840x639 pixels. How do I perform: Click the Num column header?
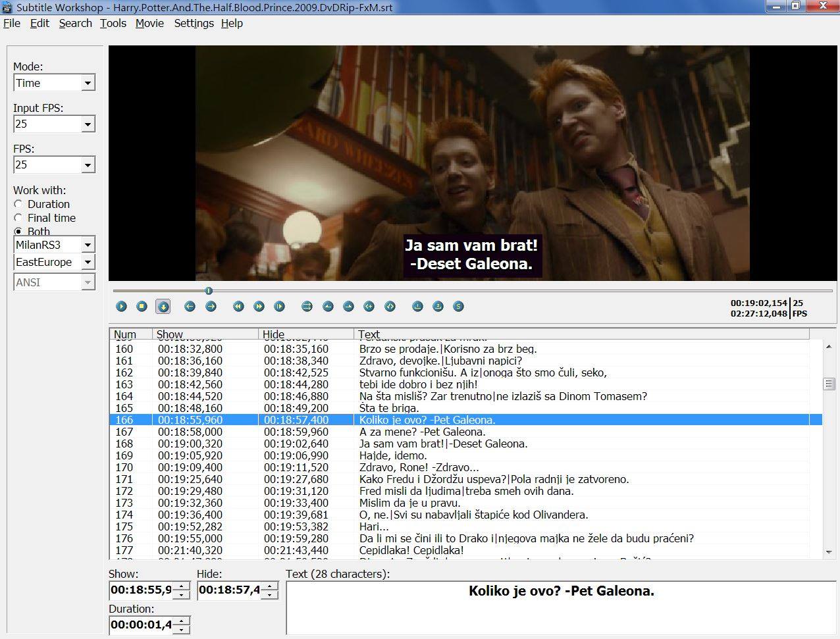click(131, 334)
